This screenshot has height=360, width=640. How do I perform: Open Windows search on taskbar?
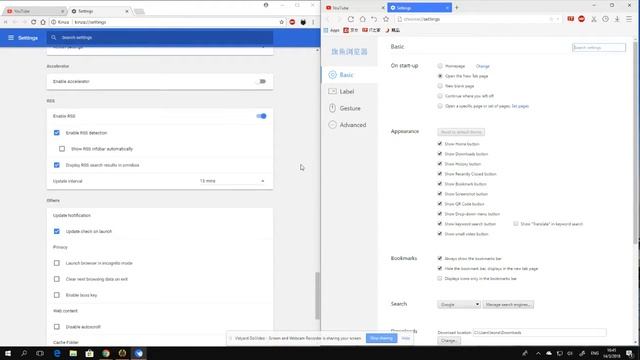click(x=24, y=353)
